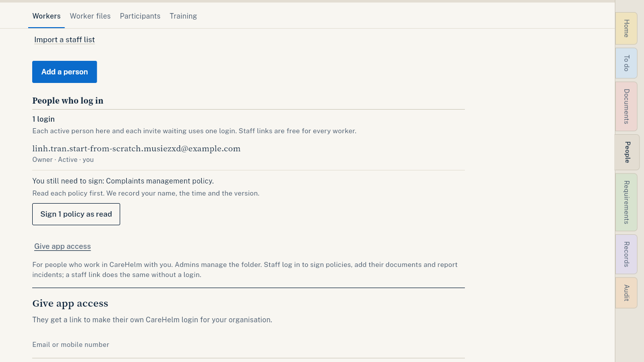Open the Requirements side tab
Image resolution: width=644 pixels, height=362 pixels.
(626, 202)
